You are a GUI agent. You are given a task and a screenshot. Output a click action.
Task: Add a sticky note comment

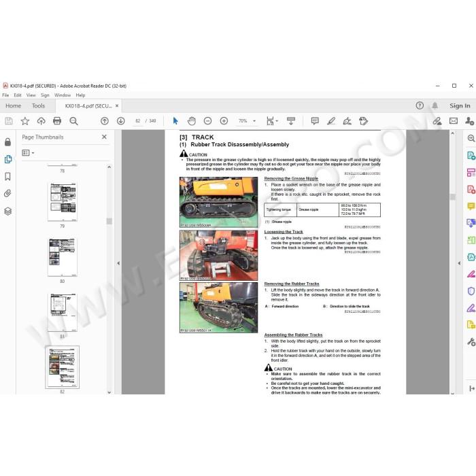click(315, 121)
